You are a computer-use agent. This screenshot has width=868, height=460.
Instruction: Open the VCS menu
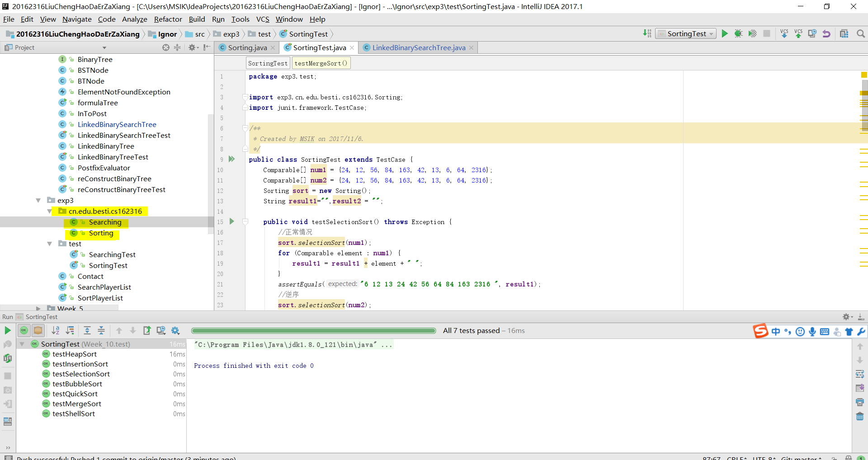[263, 19]
